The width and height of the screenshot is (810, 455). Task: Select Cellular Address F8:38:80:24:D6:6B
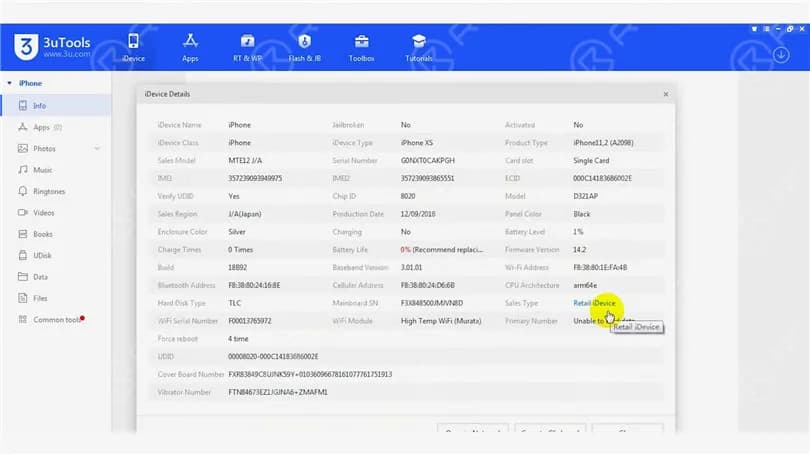coord(428,285)
